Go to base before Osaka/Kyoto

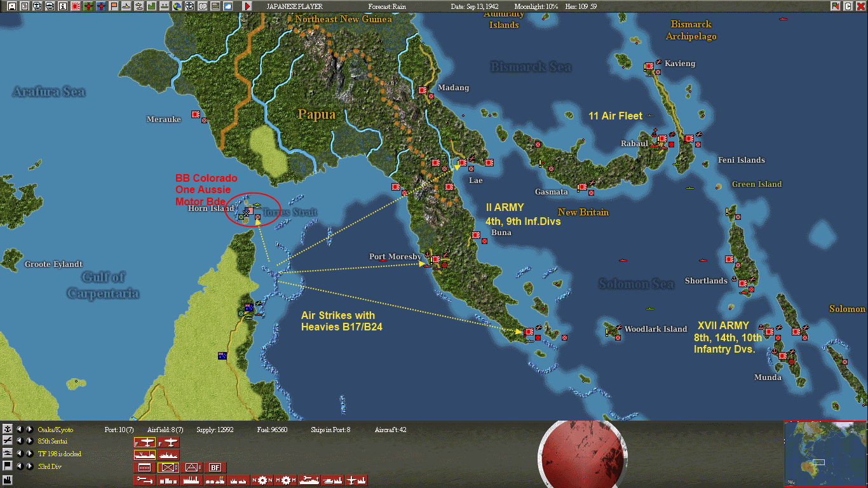pos(20,429)
